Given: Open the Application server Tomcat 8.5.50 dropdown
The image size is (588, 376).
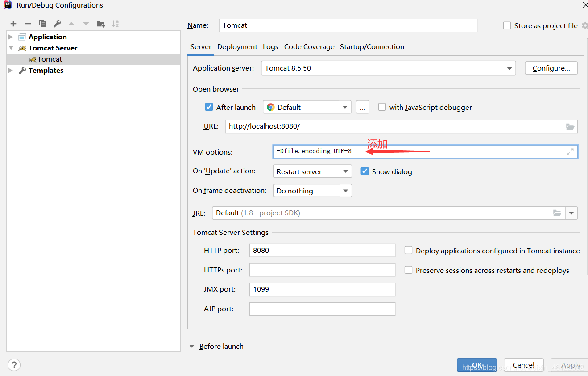Looking at the screenshot, I should 388,68.
